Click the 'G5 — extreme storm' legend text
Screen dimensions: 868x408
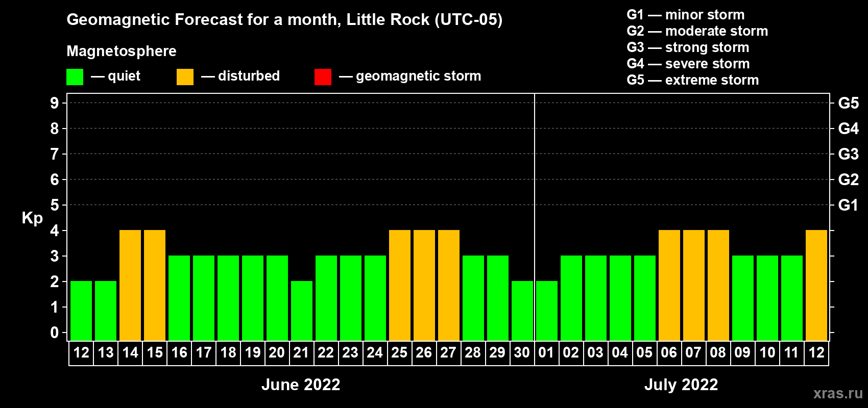(693, 80)
